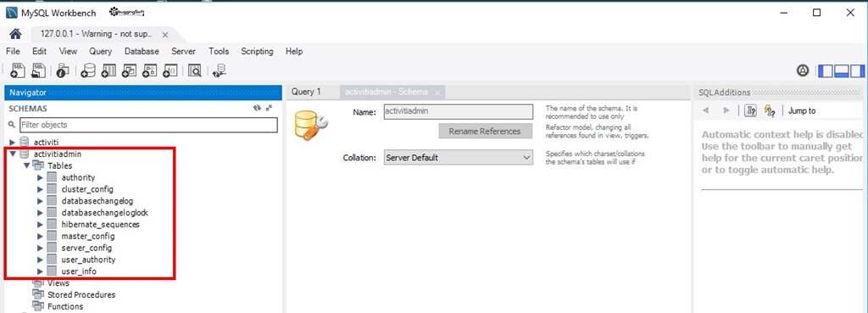
Task: Create a new SQL tab
Action: pos(18,70)
